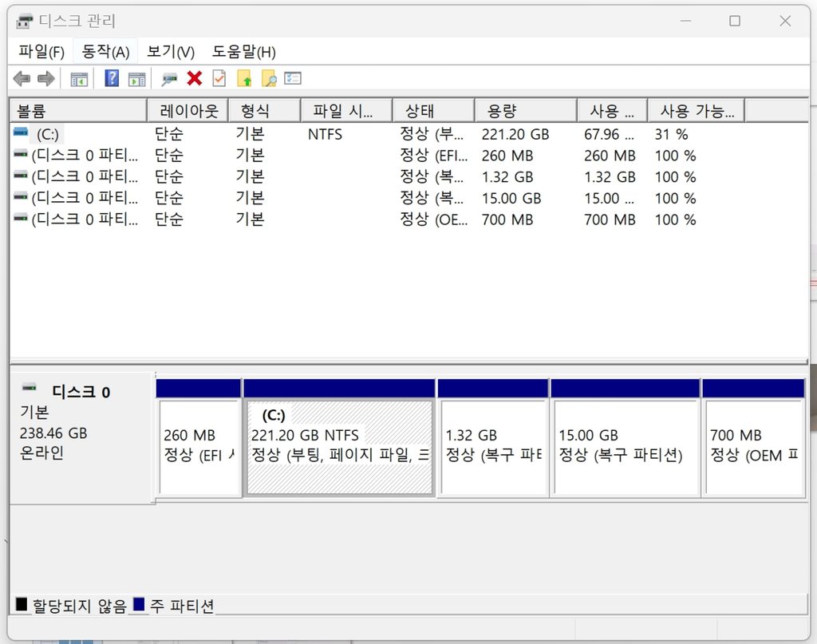Screen dimensions: 817x644
Task: Maximize the Disk Management window
Action: tap(735, 21)
